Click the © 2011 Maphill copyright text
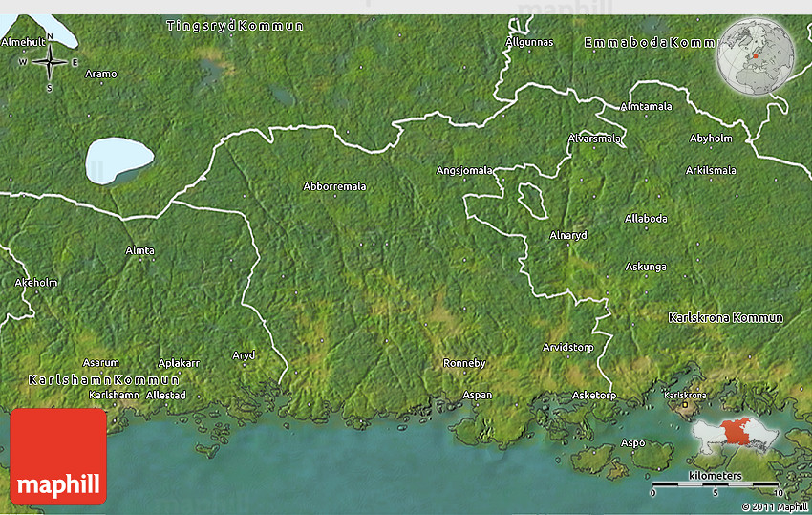Image resolution: width=812 pixels, height=515 pixels. [x=775, y=506]
